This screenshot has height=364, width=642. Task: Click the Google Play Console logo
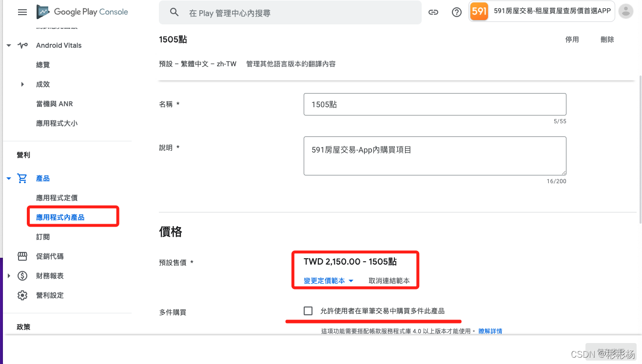82,12
